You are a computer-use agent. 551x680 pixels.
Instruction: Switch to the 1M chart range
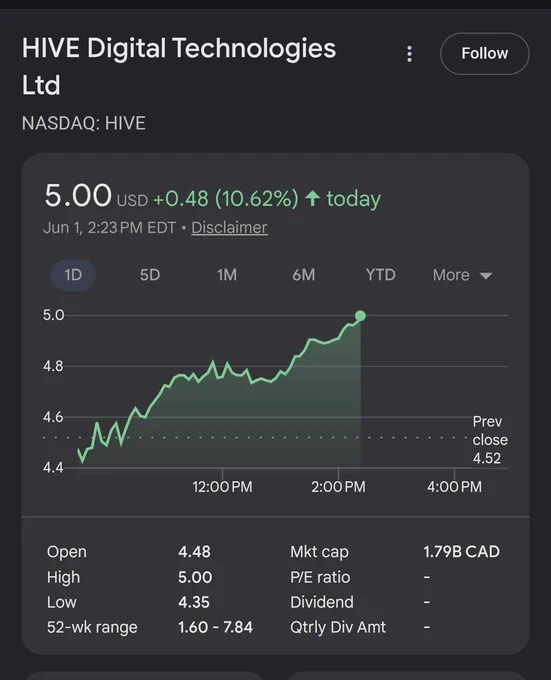(227, 275)
